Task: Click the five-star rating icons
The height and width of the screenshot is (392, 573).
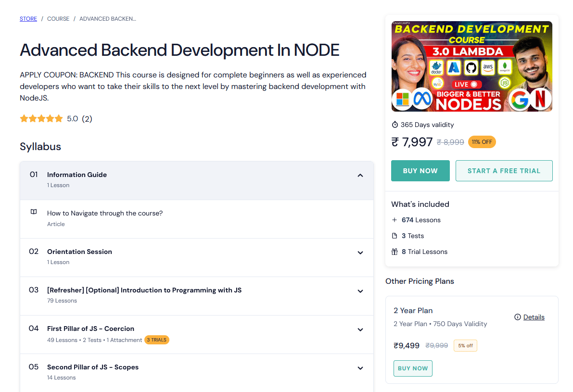Action: click(x=41, y=118)
